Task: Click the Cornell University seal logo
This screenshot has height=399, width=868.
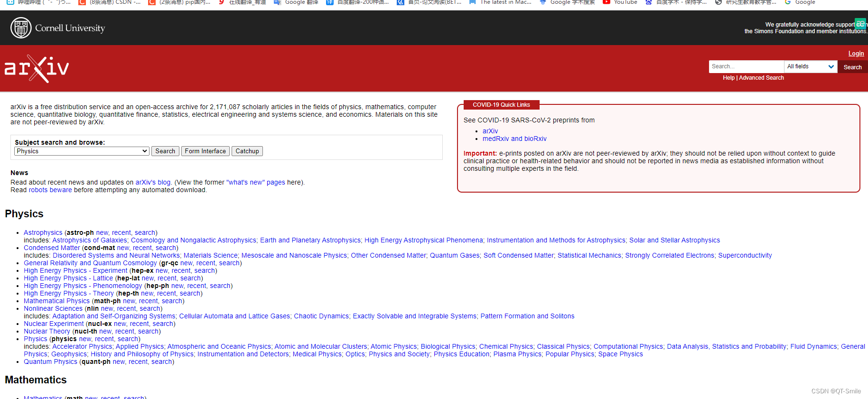Action: tap(21, 28)
